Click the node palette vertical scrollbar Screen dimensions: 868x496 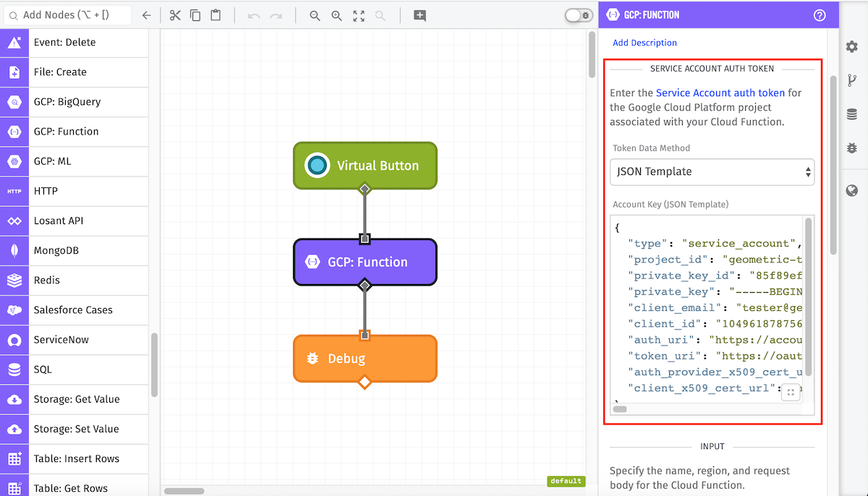point(154,365)
